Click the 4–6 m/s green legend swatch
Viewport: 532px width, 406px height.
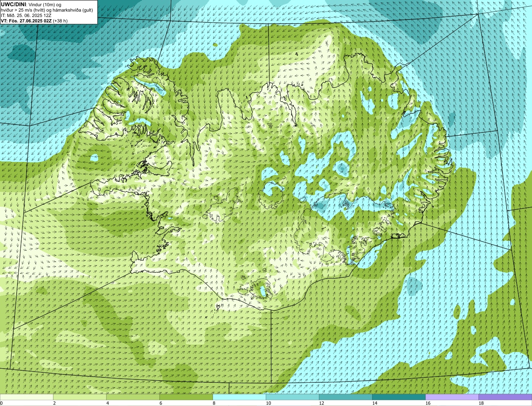(133, 397)
